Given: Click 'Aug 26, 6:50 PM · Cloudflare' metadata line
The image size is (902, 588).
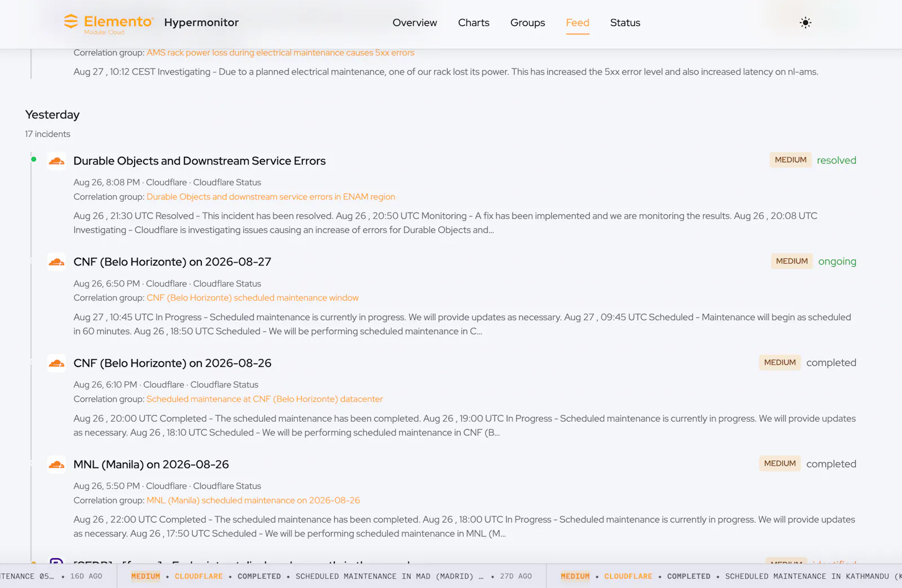Looking at the screenshot, I should pos(167,284).
